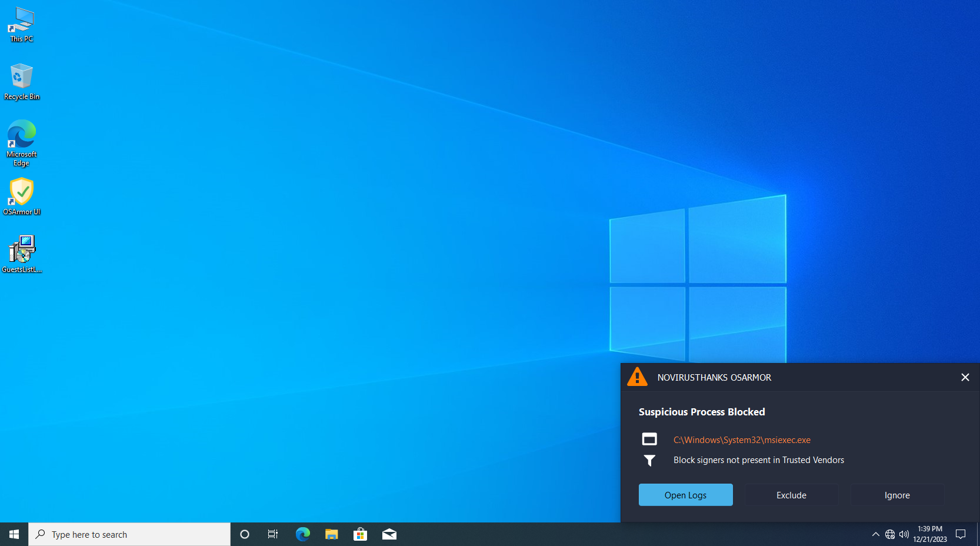980x546 pixels.
Task: Select the GuestsList installer desktop icon
Action: (22, 254)
